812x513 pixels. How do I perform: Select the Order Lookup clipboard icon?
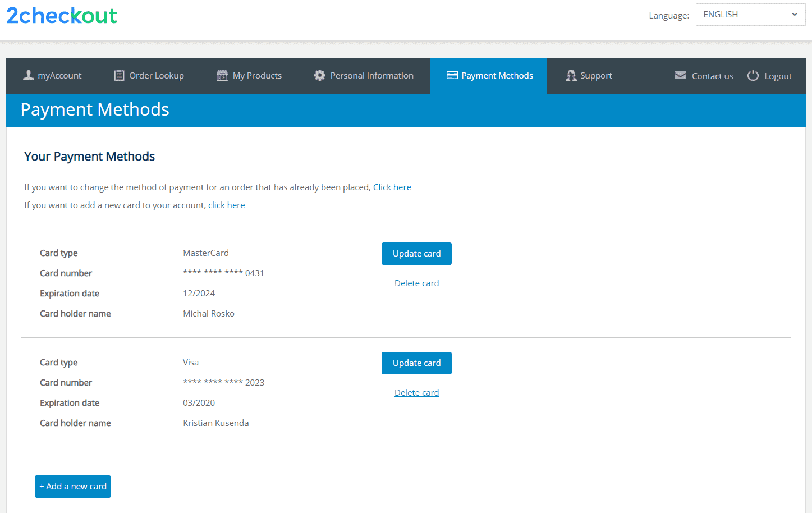(x=118, y=75)
